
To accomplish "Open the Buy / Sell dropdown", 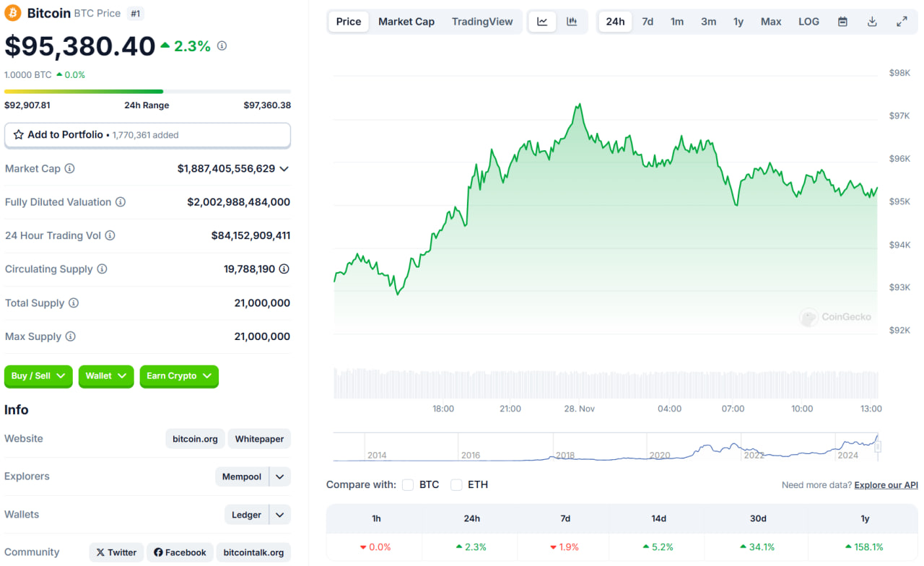I will click(x=38, y=376).
